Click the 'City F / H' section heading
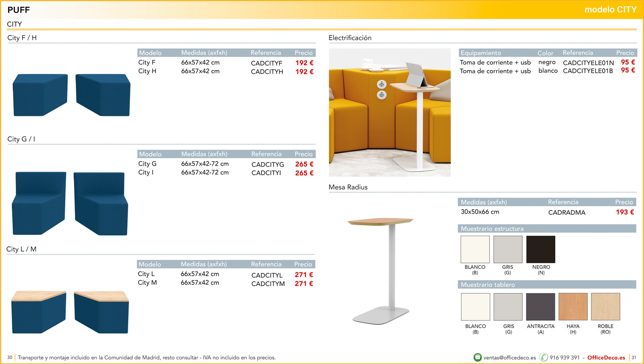 [x=22, y=38]
